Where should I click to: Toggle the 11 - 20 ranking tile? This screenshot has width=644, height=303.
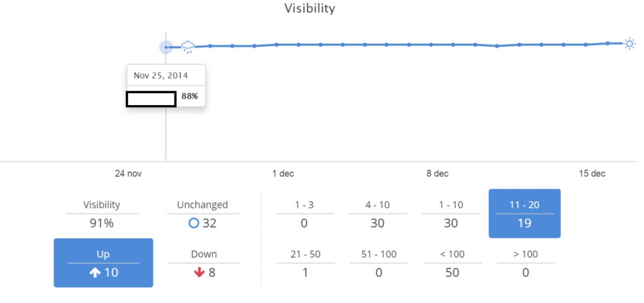tap(524, 213)
